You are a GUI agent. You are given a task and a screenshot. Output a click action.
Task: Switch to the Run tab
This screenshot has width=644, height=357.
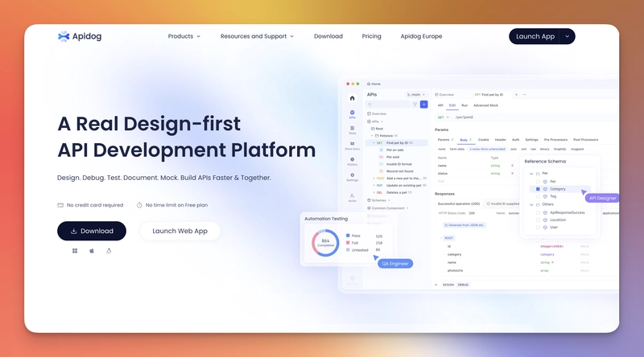pyautogui.click(x=464, y=105)
